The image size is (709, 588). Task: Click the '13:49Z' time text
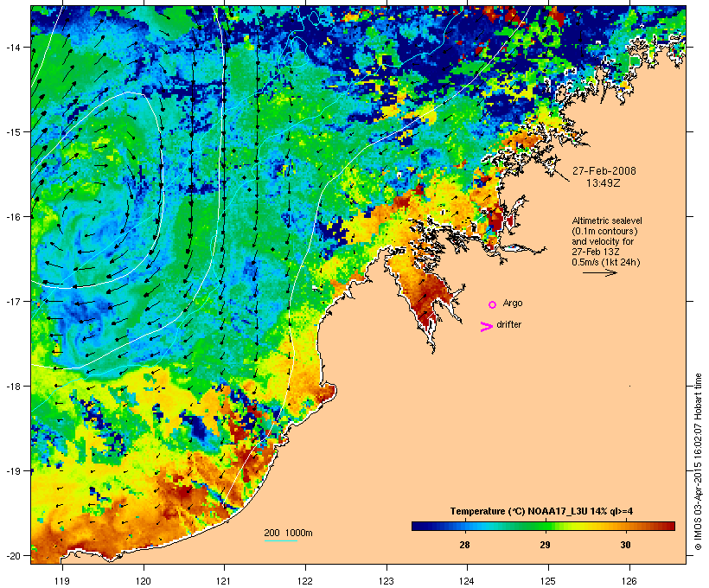(604, 183)
